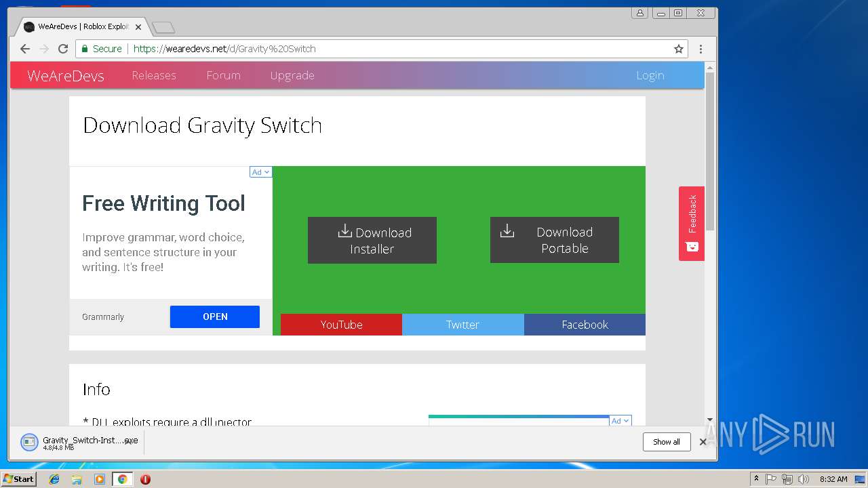Viewport: 868px width, 488px height.
Task: Click the Action Center flag tray icon
Action: (771, 479)
